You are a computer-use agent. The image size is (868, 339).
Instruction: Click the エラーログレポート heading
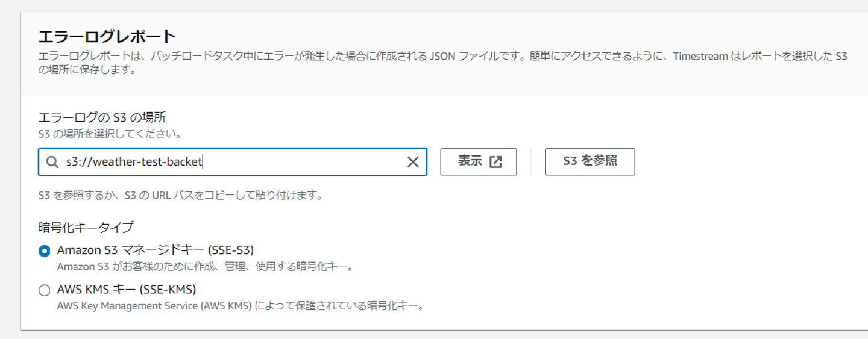107,37
